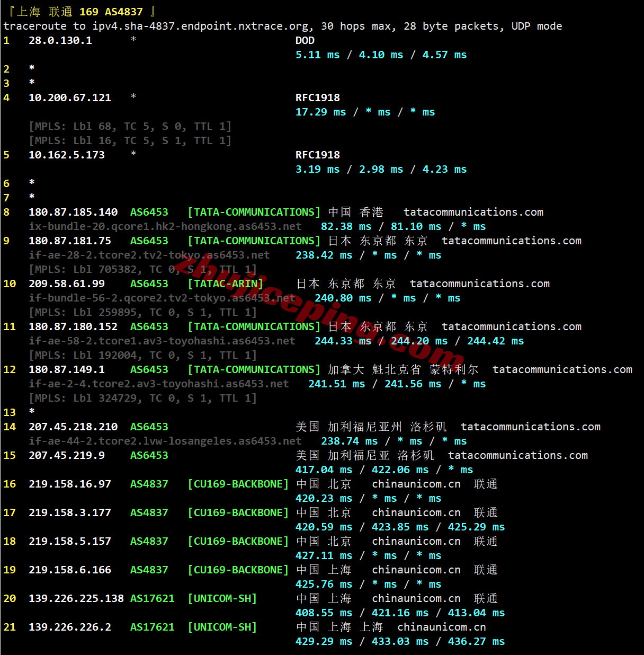This screenshot has width=644, height=655.
Task: Click the [TATAC-ARIN] label on hop 10
Action: (x=226, y=284)
